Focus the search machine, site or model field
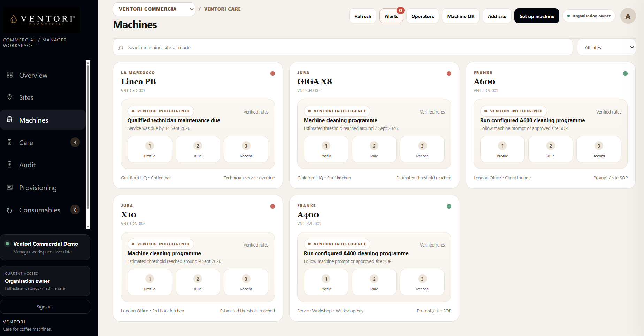Viewport: 644px width, 336px height. coord(343,47)
